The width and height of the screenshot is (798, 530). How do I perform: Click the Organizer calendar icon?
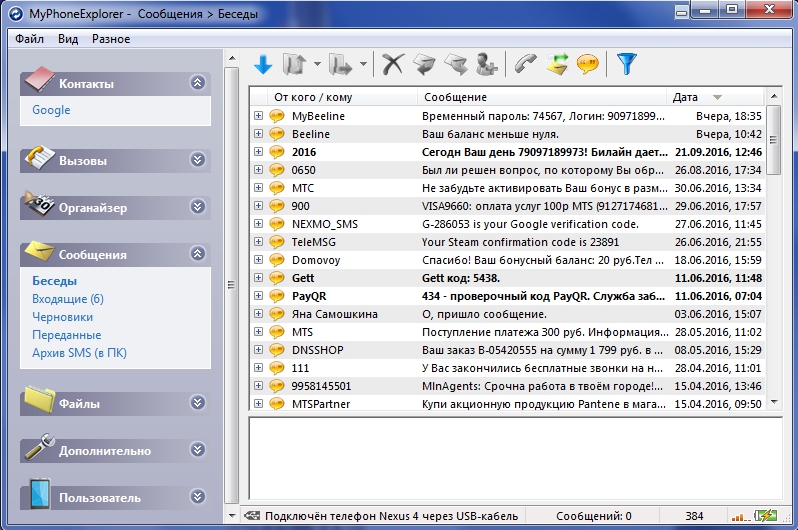point(40,204)
